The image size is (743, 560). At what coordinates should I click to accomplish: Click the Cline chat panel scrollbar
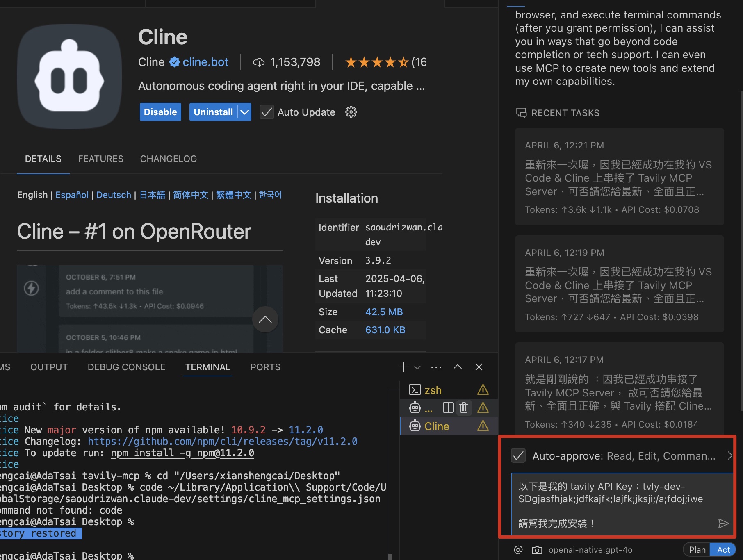tap(741, 250)
